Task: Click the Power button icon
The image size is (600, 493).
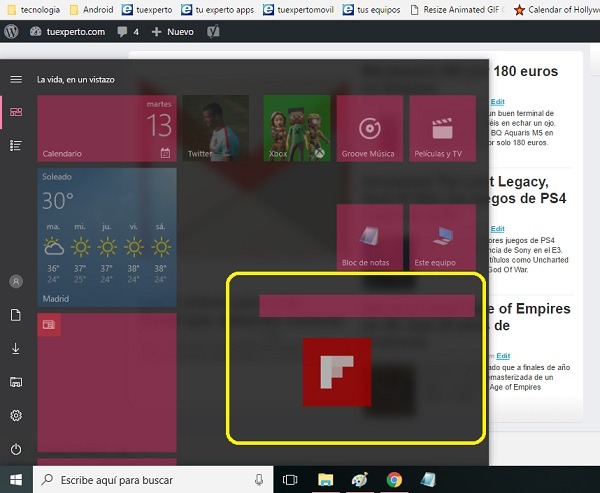Action: [x=16, y=449]
